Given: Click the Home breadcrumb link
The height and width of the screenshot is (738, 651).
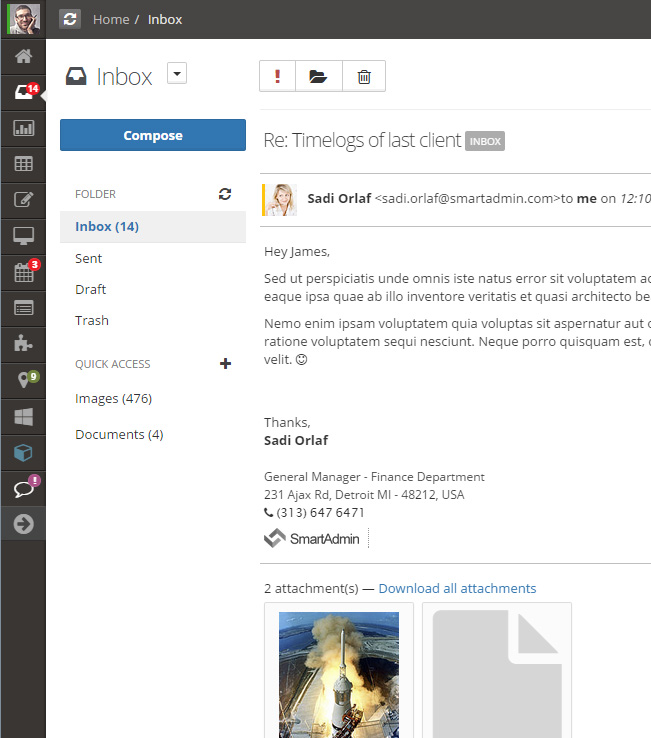Looking at the screenshot, I should click(x=110, y=19).
